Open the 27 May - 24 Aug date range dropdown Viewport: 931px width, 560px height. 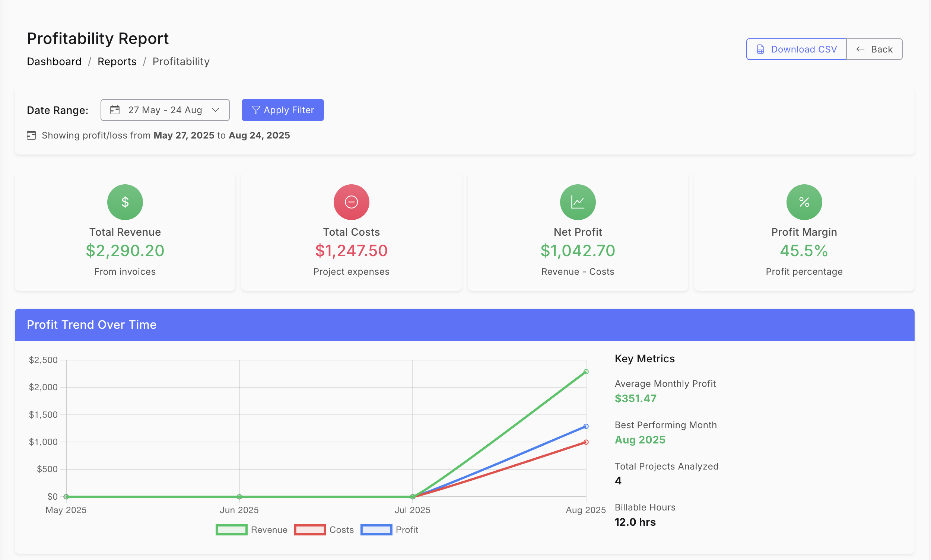coord(165,110)
